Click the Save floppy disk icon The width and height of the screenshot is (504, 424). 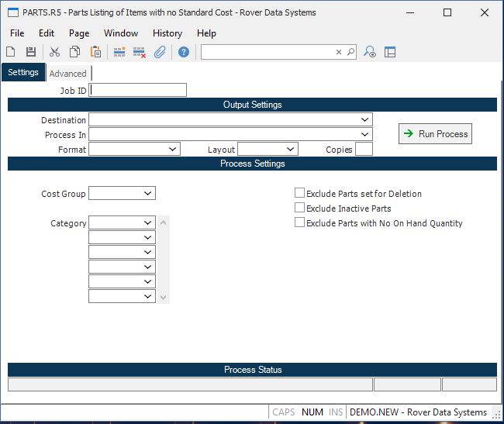pos(31,52)
